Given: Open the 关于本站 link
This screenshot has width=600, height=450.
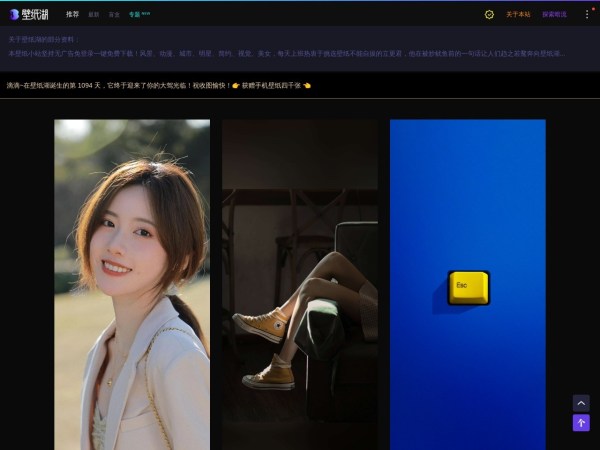Looking at the screenshot, I should 518,14.
